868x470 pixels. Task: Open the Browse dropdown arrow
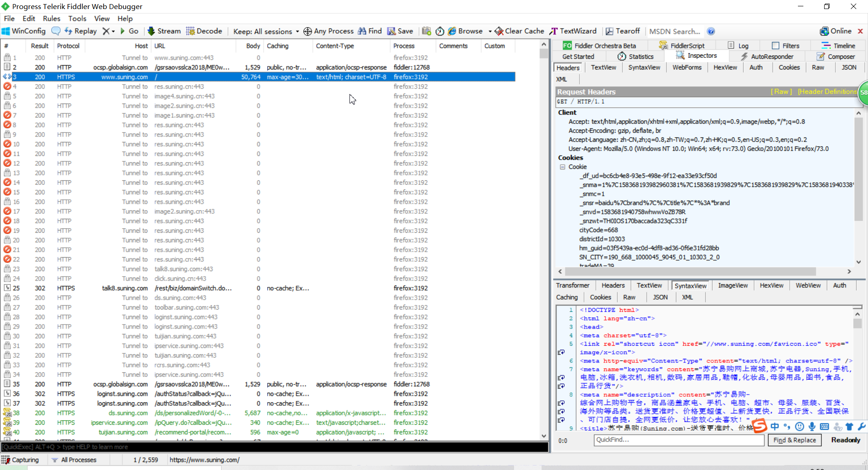pos(490,32)
